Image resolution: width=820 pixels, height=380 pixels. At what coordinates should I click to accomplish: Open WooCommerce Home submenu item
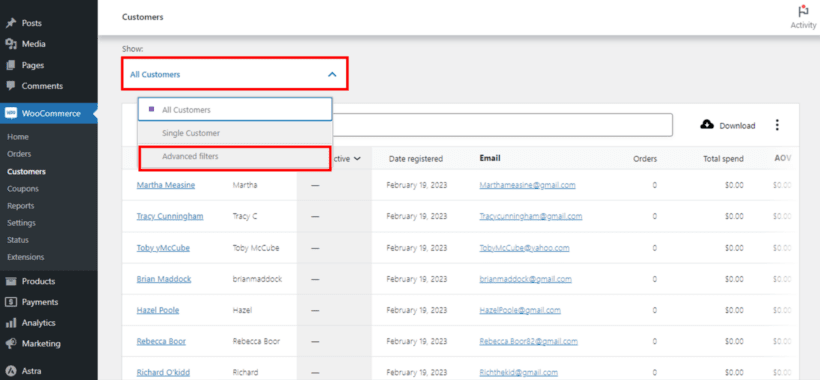coord(18,137)
